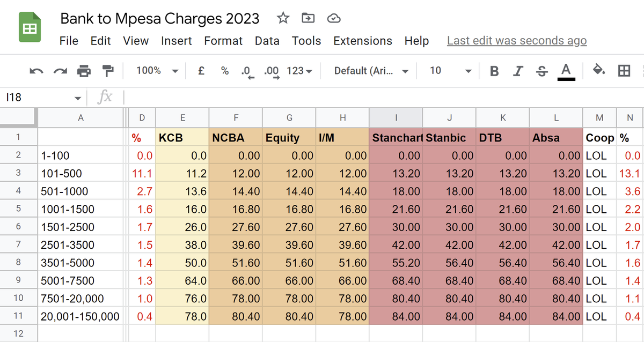The image size is (644, 342).
Task: Open the Extensions menu
Action: [x=363, y=41]
